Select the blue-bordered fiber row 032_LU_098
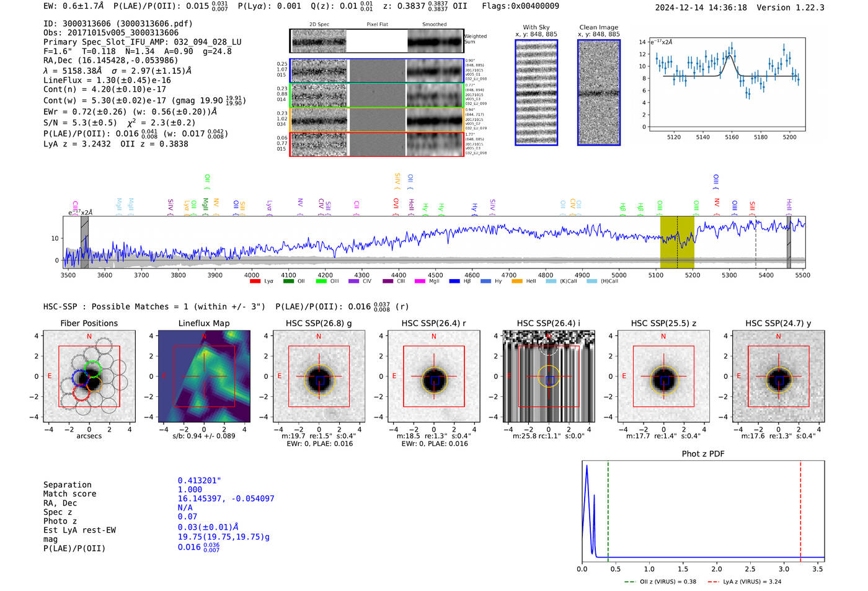Image resolution: width=868 pixels, height=591 pixels. tap(377, 71)
